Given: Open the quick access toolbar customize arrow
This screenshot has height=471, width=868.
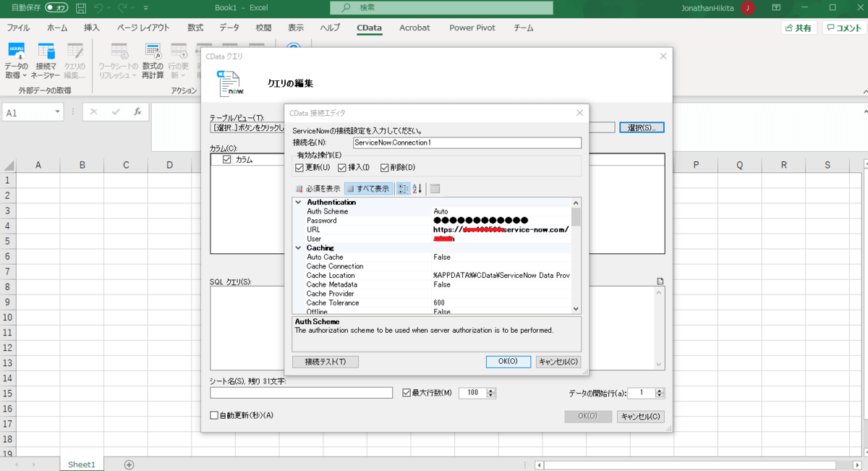Looking at the screenshot, I should (x=145, y=8).
